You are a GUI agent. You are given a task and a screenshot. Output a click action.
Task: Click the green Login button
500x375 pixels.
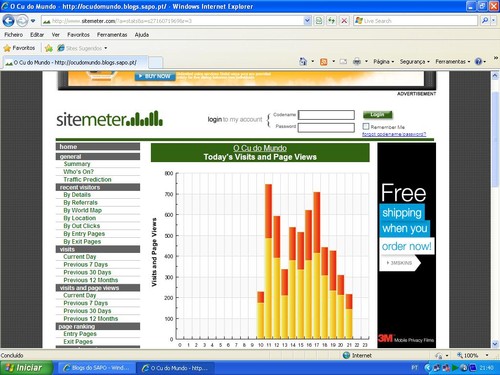point(377,115)
